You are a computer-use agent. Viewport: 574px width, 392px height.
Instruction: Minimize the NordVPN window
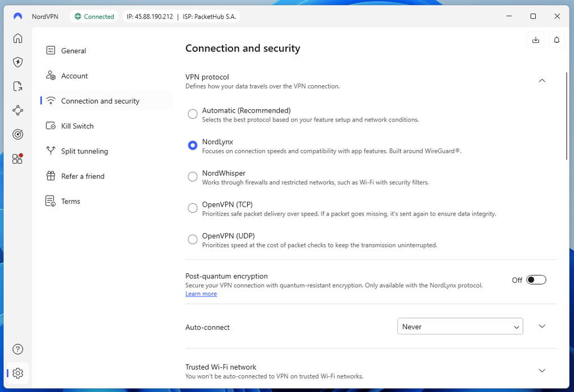tap(509, 16)
